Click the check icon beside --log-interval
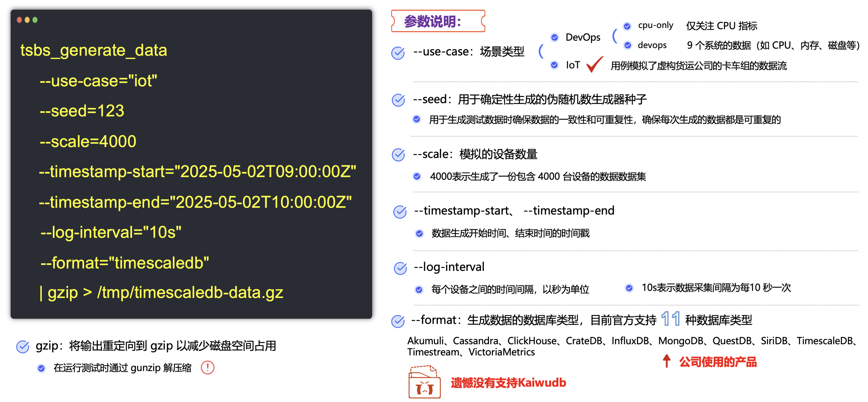868x402 pixels. [400, 268]
